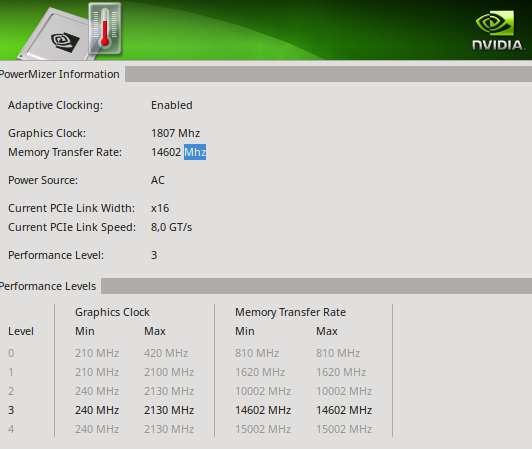Screen dimensions: 532x449
Task: Click the 'Min' header under Graphics Clock
Action: point(85,331)
